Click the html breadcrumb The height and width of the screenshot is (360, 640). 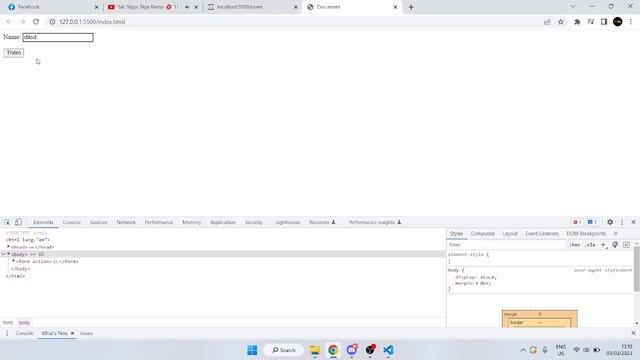8,322
